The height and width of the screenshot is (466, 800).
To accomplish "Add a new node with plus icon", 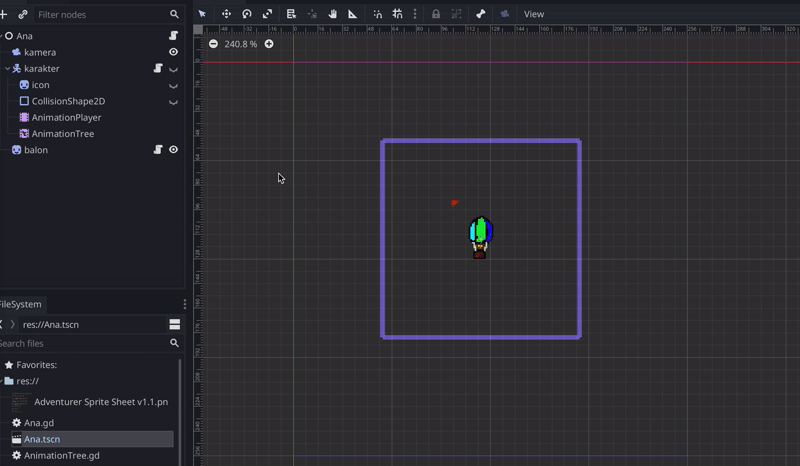I will point(3,14).
